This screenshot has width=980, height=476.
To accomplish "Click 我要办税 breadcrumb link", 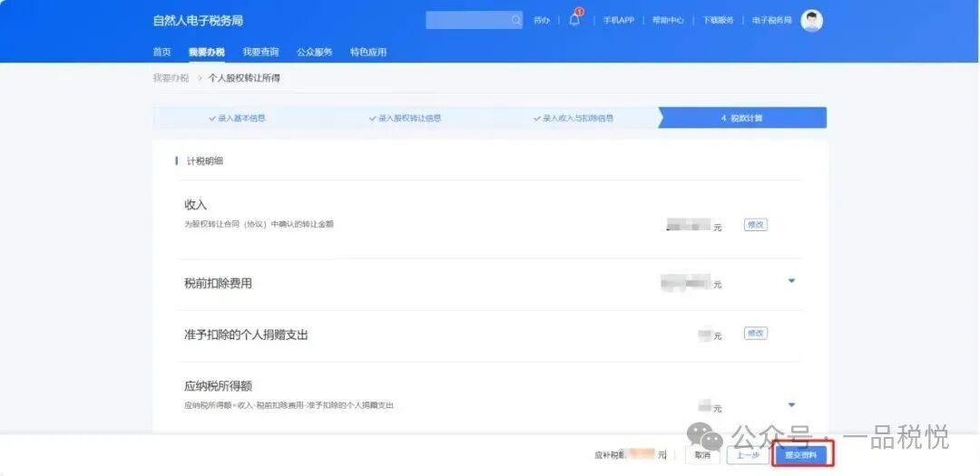I will point(171,78).
